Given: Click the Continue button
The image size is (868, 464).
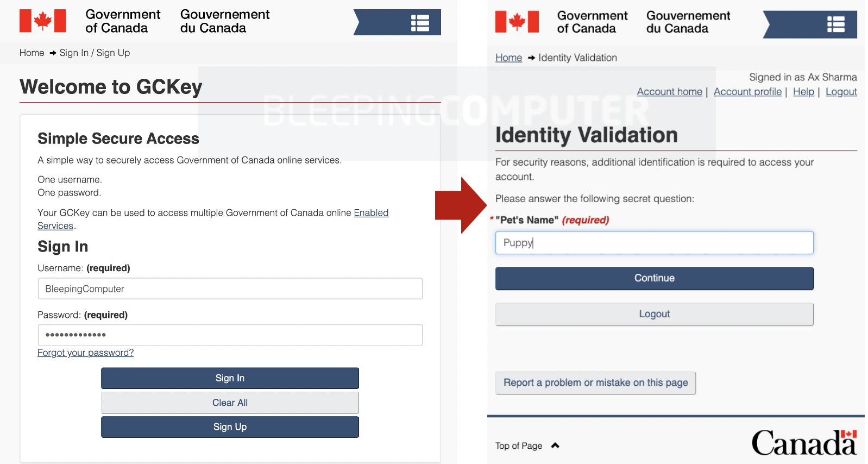Looking at the screenshot, I should pyautogui.click(x=655, y=278).
